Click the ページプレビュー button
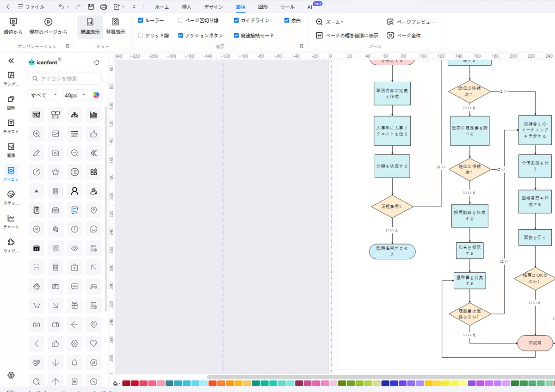 tap(411, 22)
